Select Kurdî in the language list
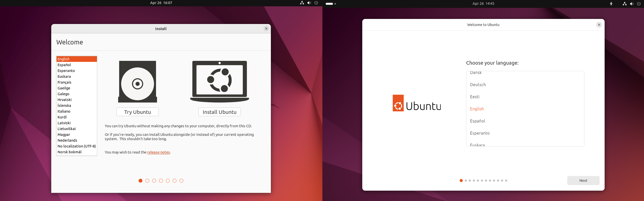Viewport: 644px width, 201px height. (77, 117)
